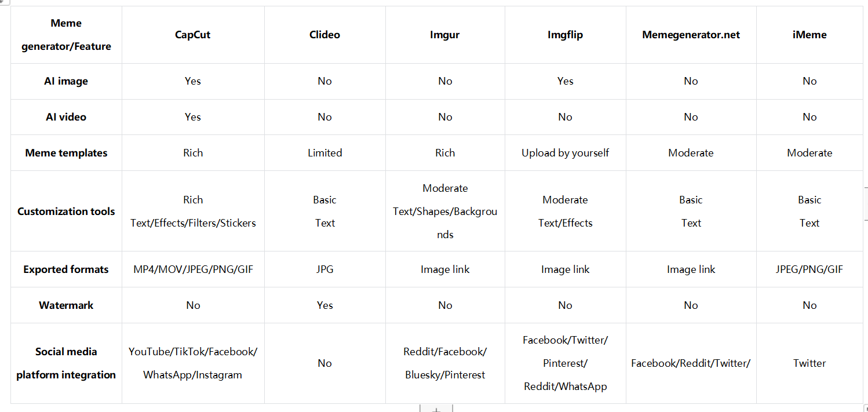Click the MP4/MOV/JPEG/PNG/GIF cell

click(x=193, y=269)
